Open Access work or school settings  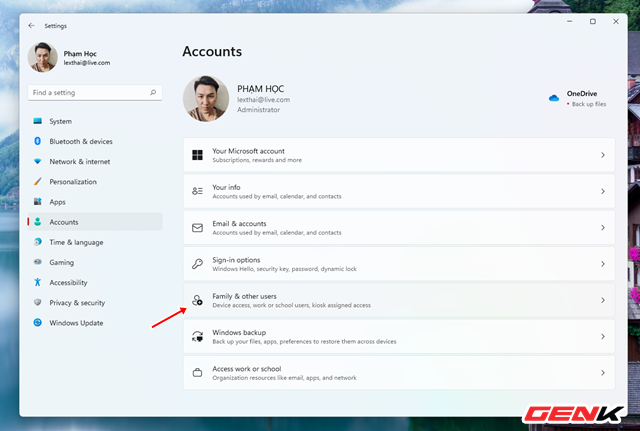[399, 373]
